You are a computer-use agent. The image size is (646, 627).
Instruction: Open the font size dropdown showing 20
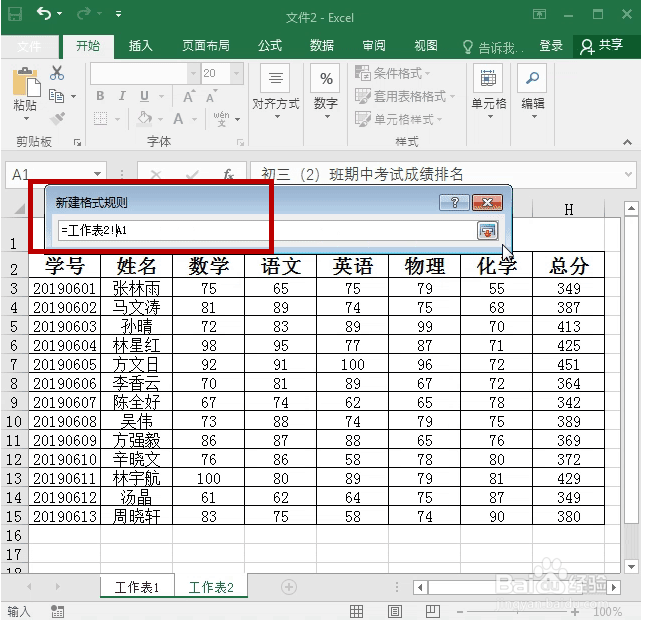point(236,74)
